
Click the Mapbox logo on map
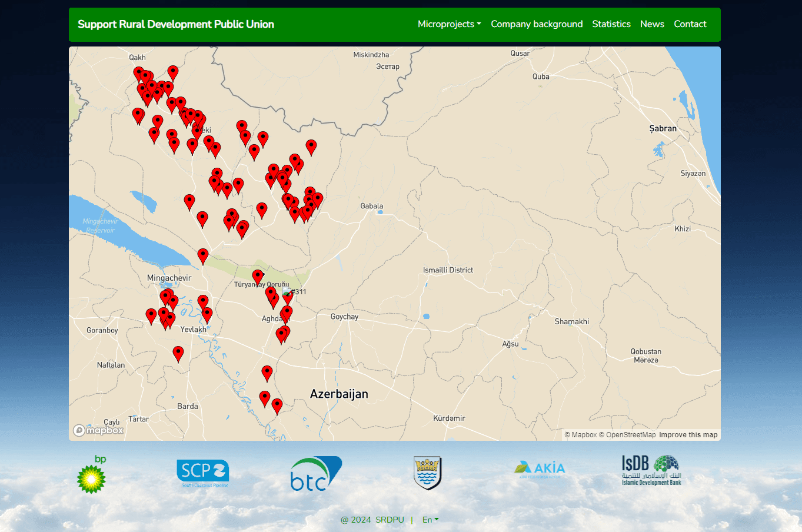coord(98,430)
